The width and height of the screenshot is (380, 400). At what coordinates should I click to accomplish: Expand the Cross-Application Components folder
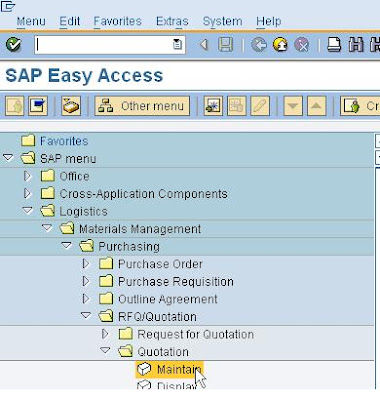tap(27, 194)
